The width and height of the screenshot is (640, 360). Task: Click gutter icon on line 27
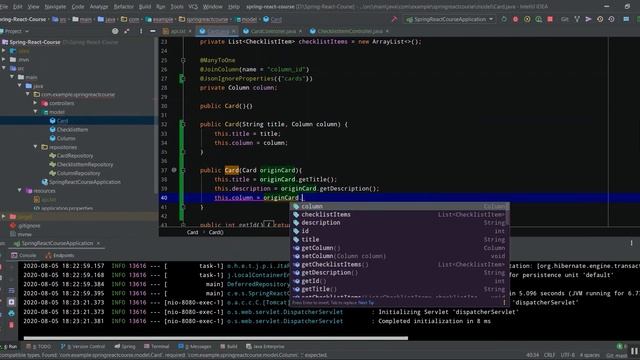pyautogui.click(x=182, y=78)
